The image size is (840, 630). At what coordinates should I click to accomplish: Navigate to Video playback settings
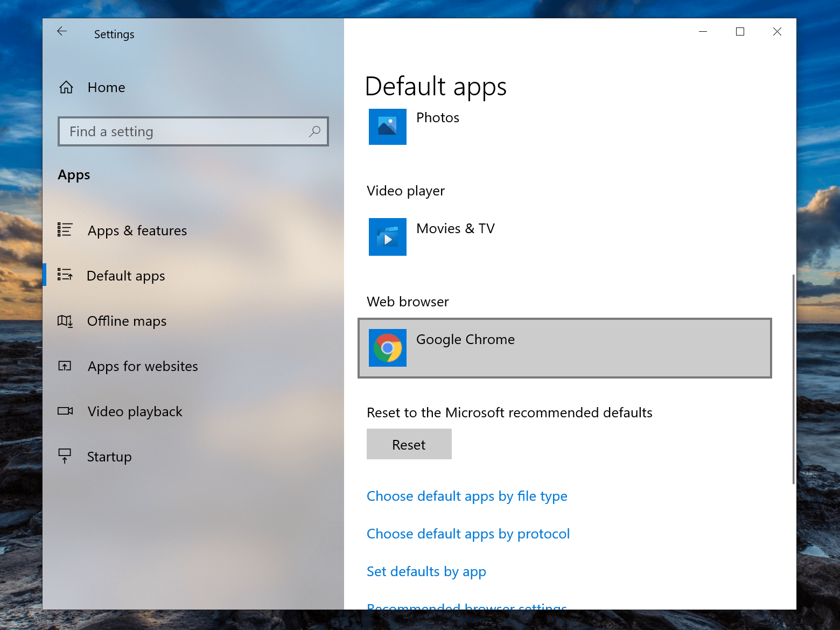coord(193,411)
